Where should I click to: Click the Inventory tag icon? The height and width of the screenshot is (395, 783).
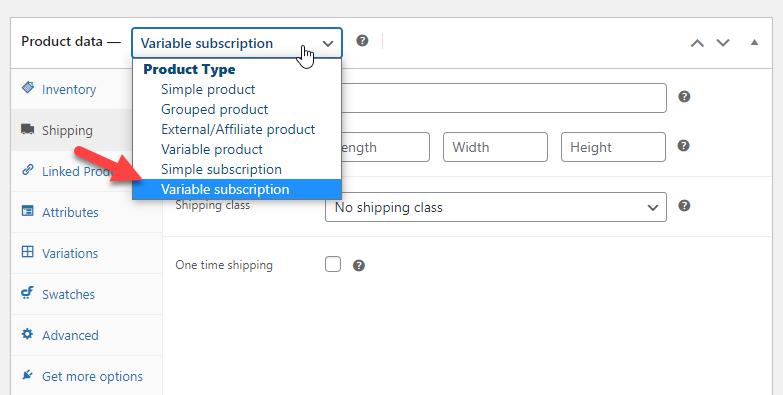click(28, 88)
